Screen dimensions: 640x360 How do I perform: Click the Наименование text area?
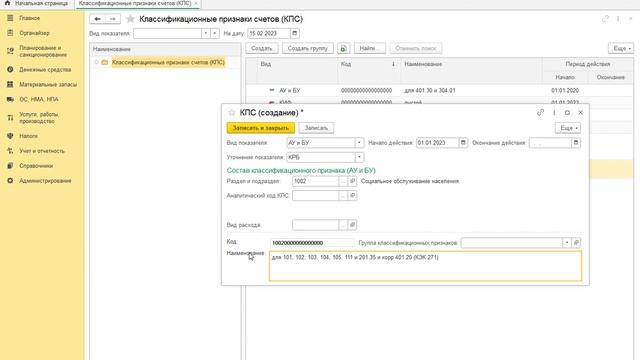pyautogui.click(x=425, y=266)
